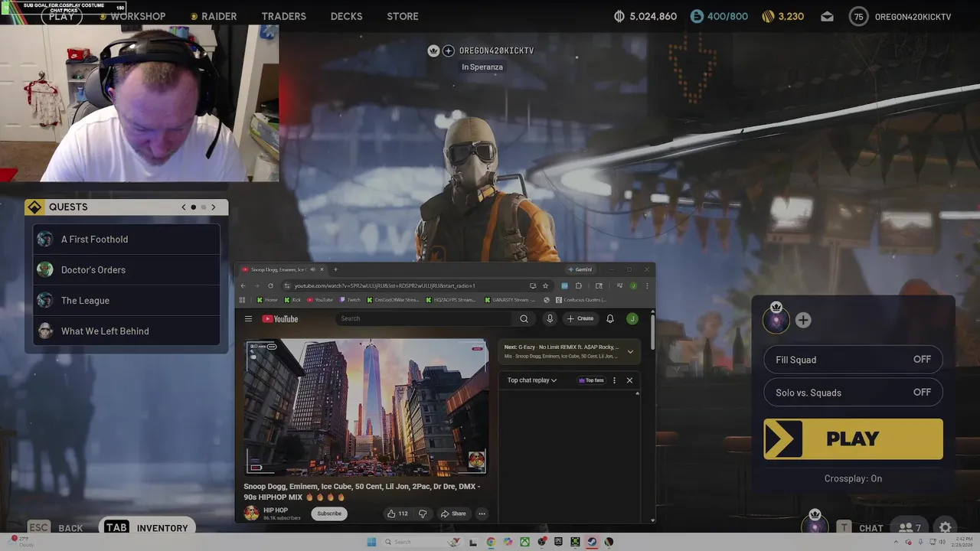
Task: Open the Workshop tab
Action: pos(138,16)
